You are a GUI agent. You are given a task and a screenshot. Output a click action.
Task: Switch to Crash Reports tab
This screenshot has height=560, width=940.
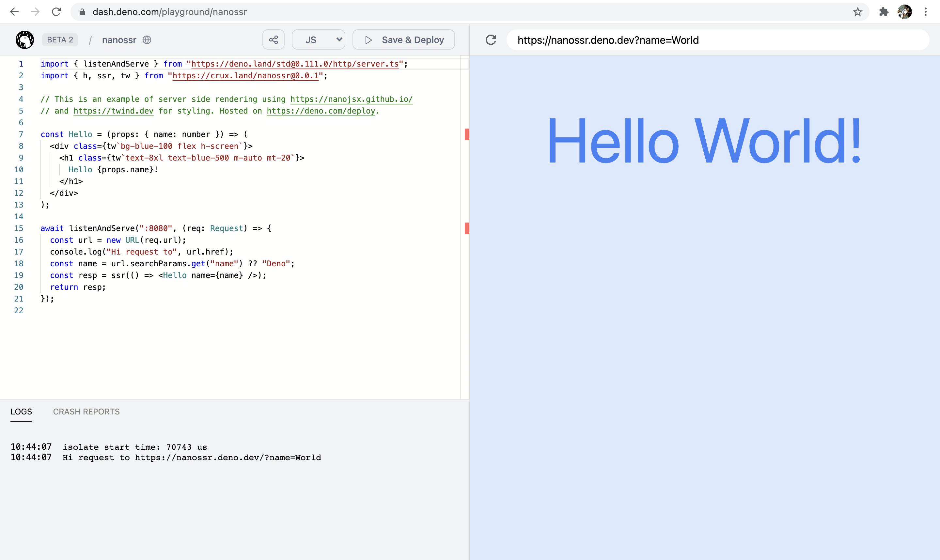coord(86,412)
